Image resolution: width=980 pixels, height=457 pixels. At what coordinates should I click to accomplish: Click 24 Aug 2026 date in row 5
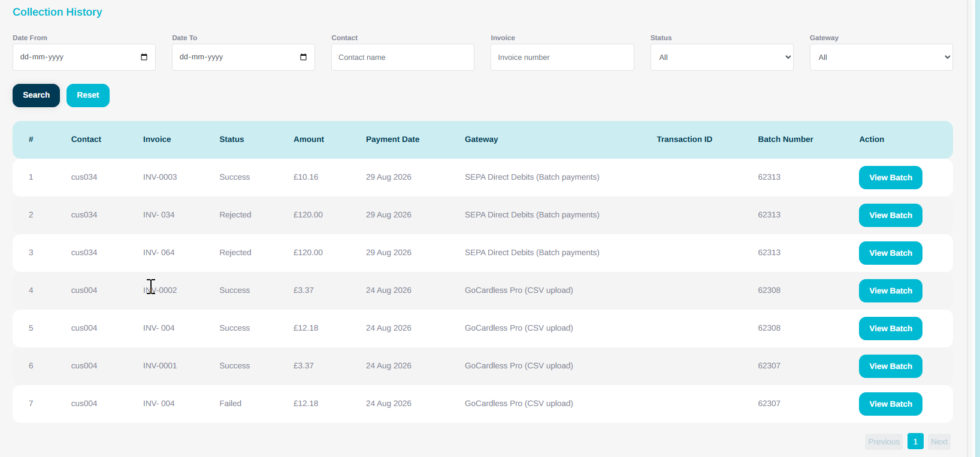(x=389, y=328)
